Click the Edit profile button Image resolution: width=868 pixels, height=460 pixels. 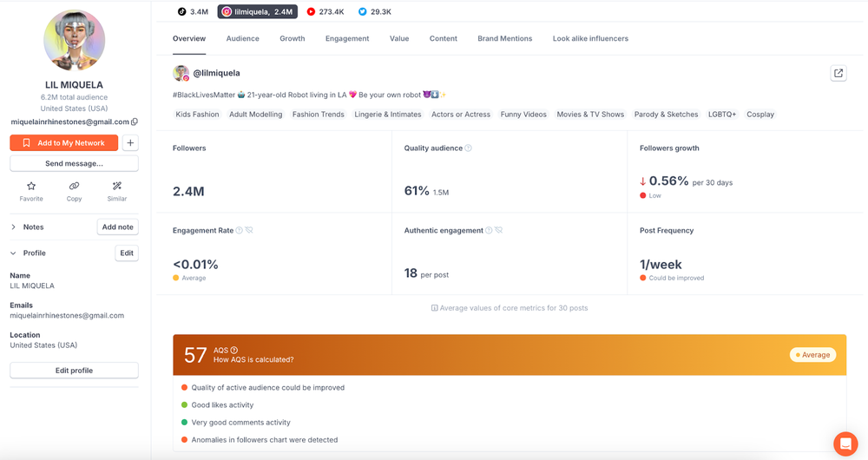(74, 371)
